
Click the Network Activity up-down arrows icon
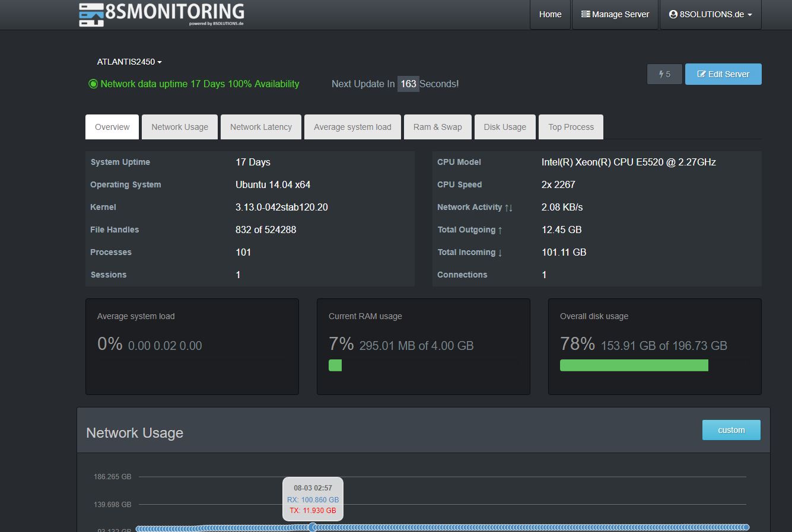click(x=508, y=208)
